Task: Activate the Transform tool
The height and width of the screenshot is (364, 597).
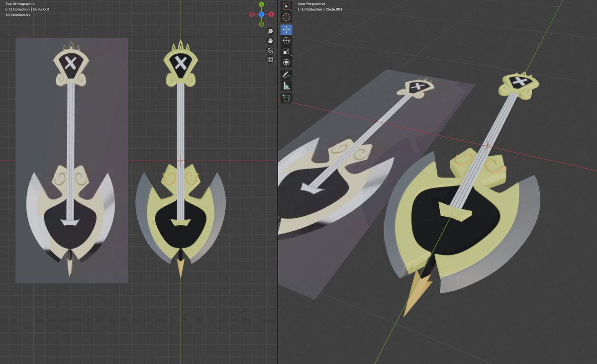Action: click(x=287, y=62)
